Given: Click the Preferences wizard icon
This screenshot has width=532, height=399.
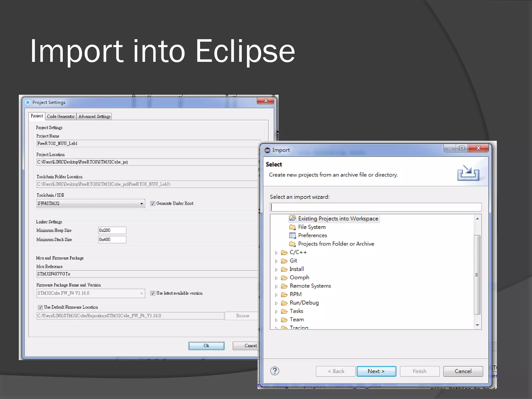Looking at the screenshot, I should [x=292, y=236].
